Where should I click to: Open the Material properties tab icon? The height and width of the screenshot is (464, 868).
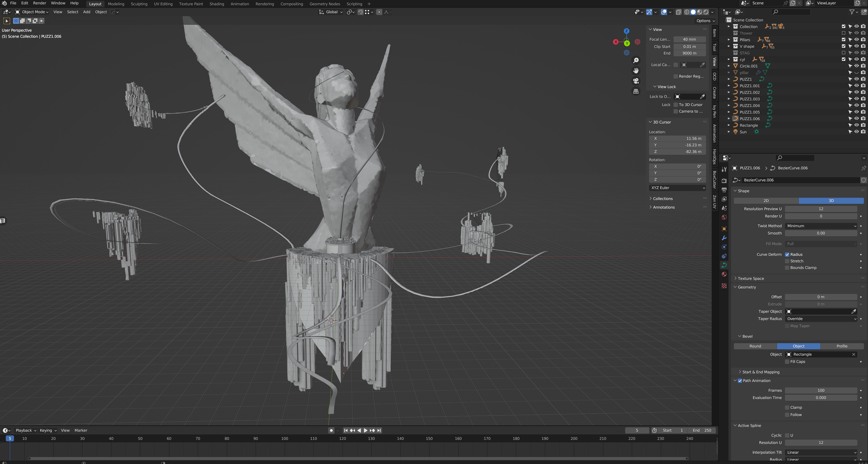pyautogui.click(x=724, y=274)
